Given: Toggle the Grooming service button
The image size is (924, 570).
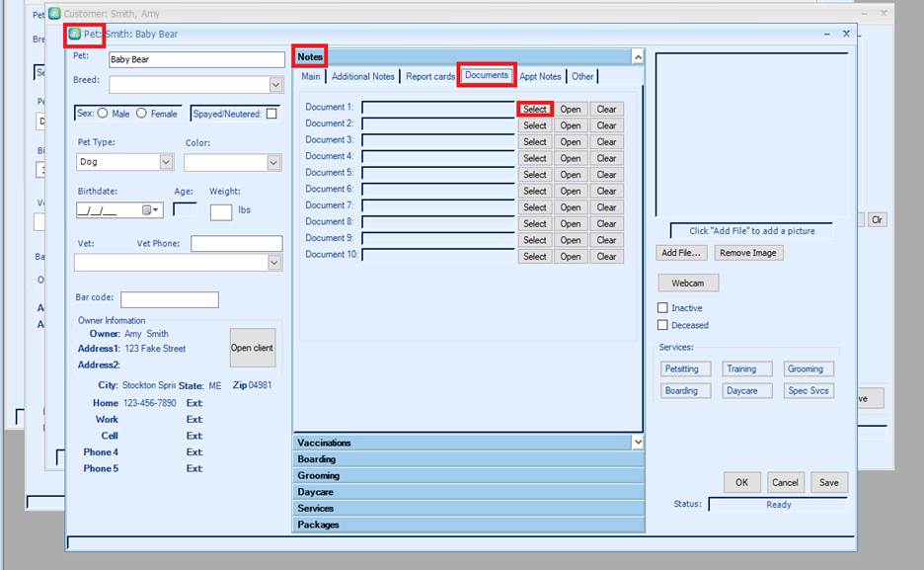Looking at the screenshot, I should [x=805, y=369].
